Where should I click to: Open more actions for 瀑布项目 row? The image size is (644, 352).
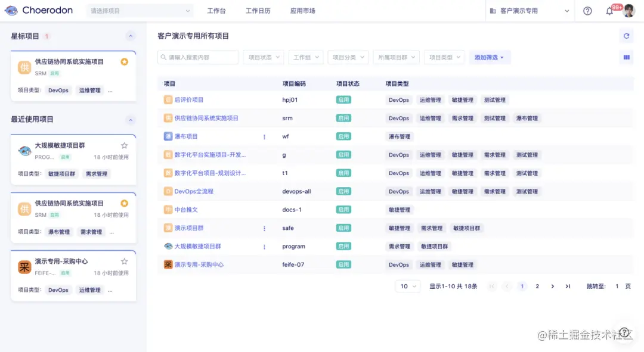coord(264,136)
